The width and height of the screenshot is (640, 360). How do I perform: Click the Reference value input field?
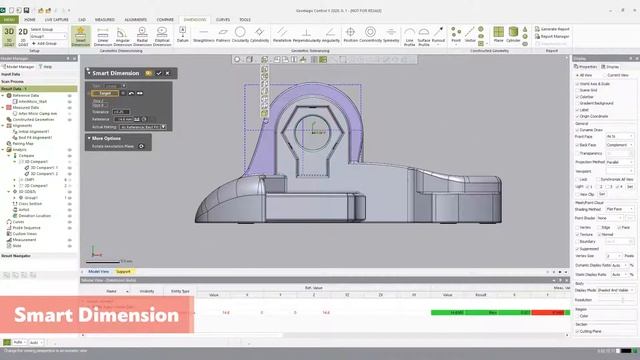tap(124, 119)
